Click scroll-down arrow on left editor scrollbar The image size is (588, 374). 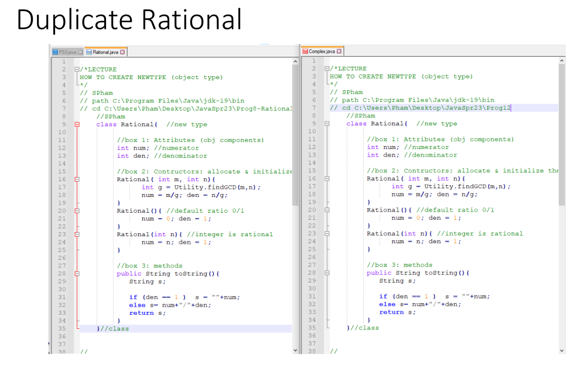coord(295,350)
